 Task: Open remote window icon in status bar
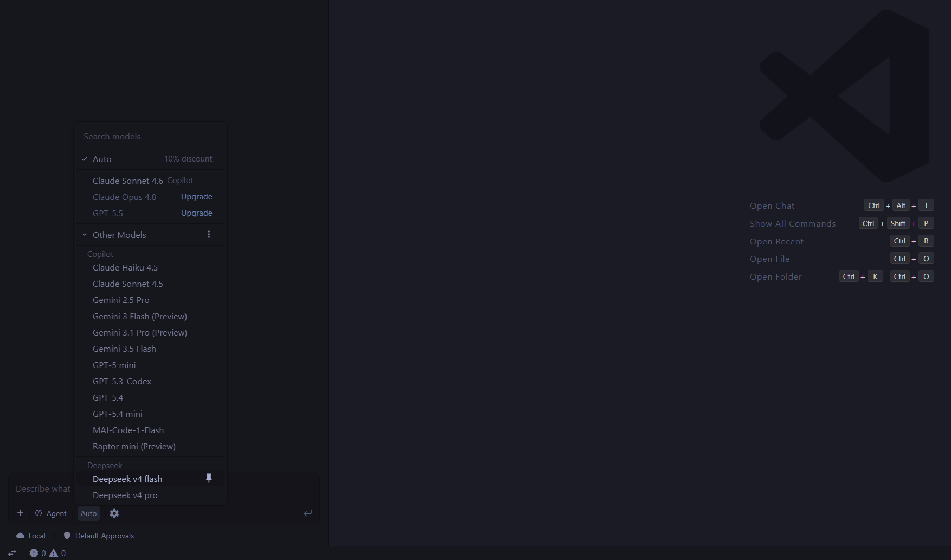(12, 553)
